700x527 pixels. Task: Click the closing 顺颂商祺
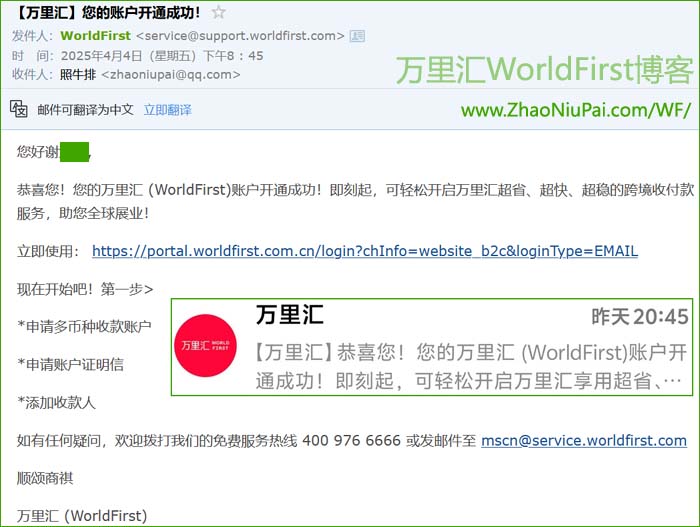45,478
